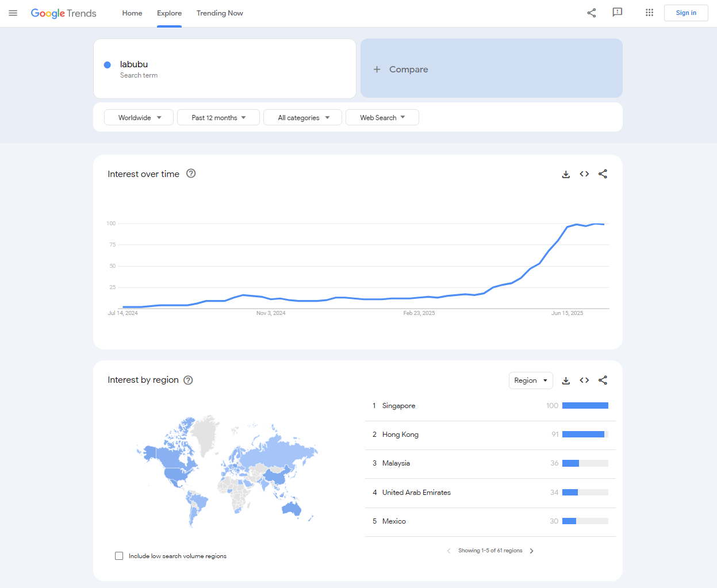Image resolution: width=717 pixels, height=588 pixels.
Task: Click the blue labubu term color dot
Action: pyautogui.click(x=107, y=65)
